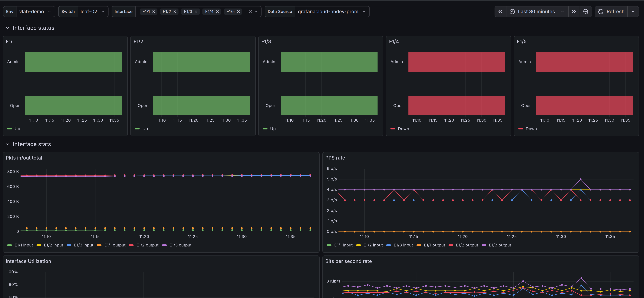The image size is (644, 298).
Task: Toggle E1/3 input series in PPS rate legend
Action: 403,245
